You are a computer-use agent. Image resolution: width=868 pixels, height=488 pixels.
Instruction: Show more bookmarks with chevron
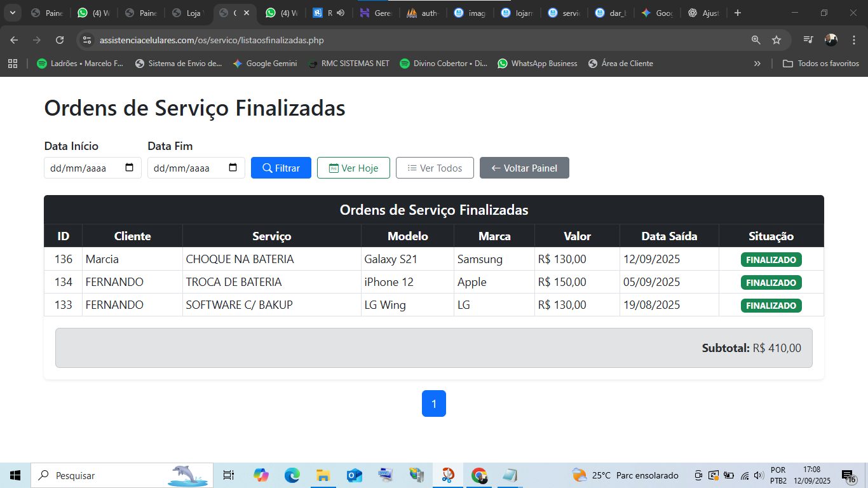[x=757, y=64]
